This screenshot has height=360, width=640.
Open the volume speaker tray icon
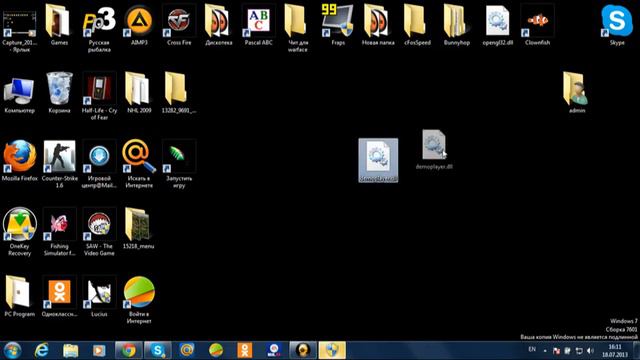(x=590, y=351)
